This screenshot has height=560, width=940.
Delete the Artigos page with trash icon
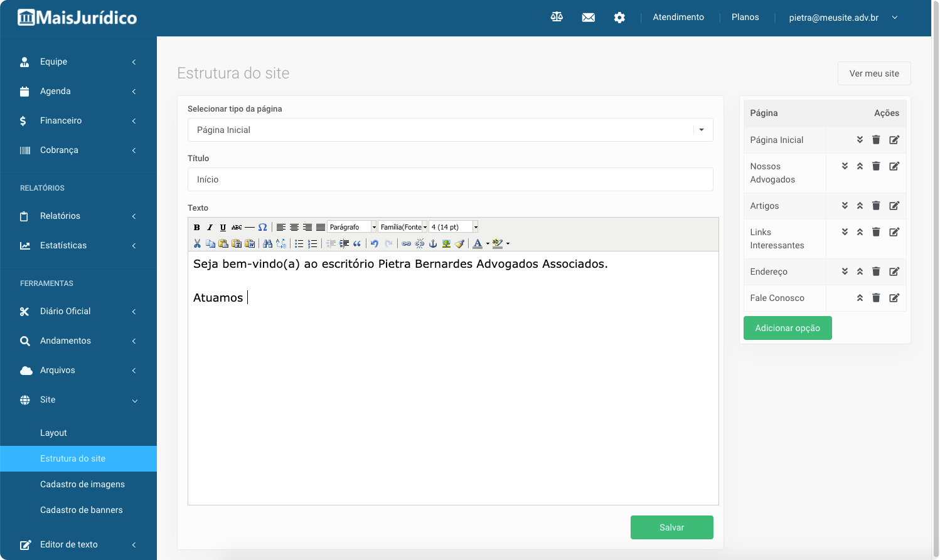(876, 206)
